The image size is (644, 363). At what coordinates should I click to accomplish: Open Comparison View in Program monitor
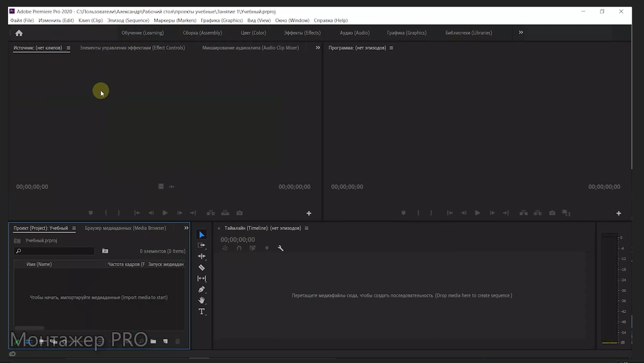[566, 213]
